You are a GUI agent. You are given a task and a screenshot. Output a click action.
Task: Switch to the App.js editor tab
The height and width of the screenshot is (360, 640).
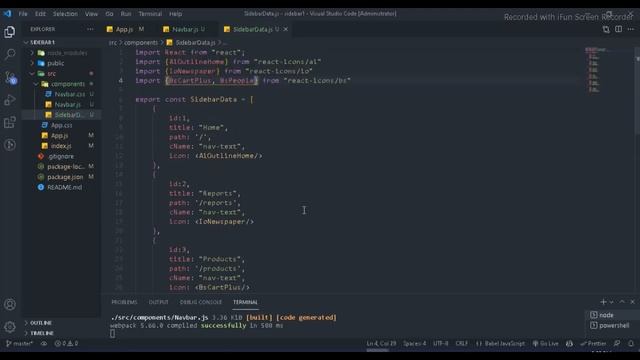tap(124, 29)
